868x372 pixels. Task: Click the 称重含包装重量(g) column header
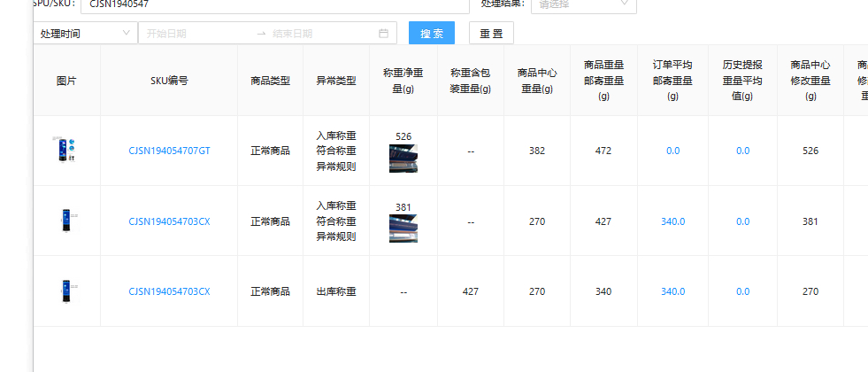[471, 81]
